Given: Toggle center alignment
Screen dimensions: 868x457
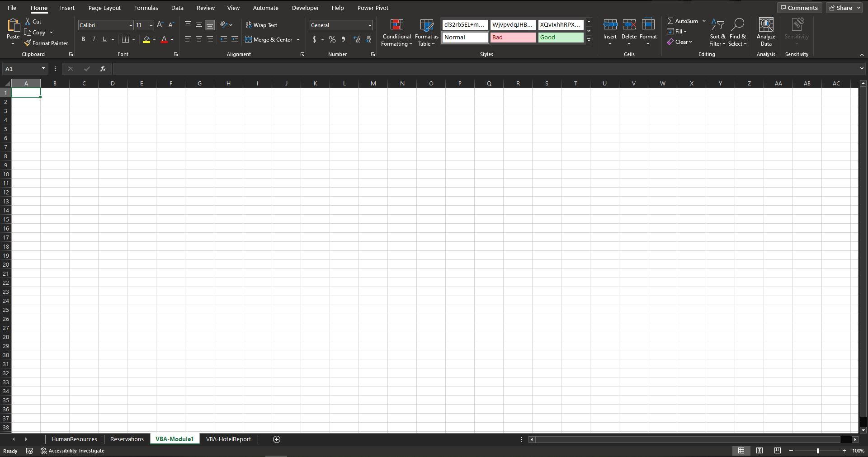Looking at the screenshot, I should [198, 39].
